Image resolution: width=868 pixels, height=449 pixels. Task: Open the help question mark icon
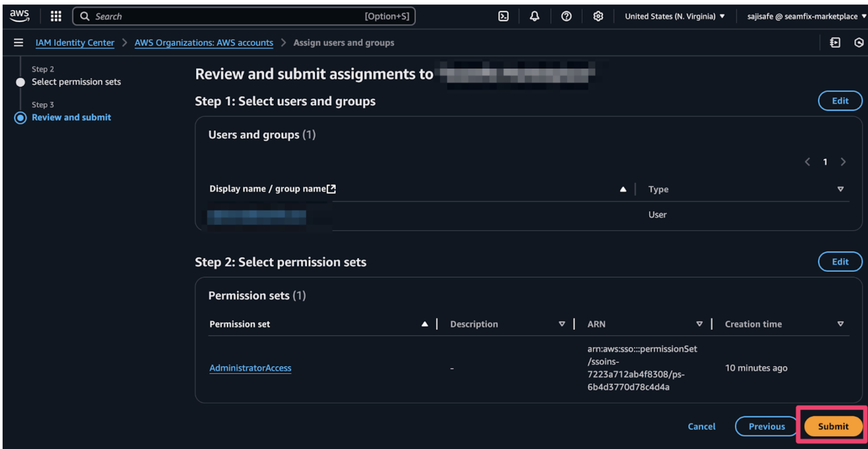[566, 16]
